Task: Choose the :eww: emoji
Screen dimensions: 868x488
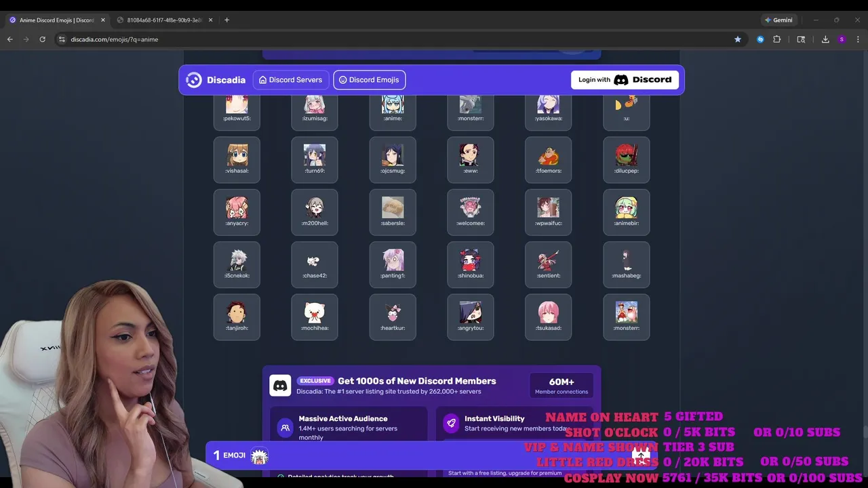Action: click(471, 160)
